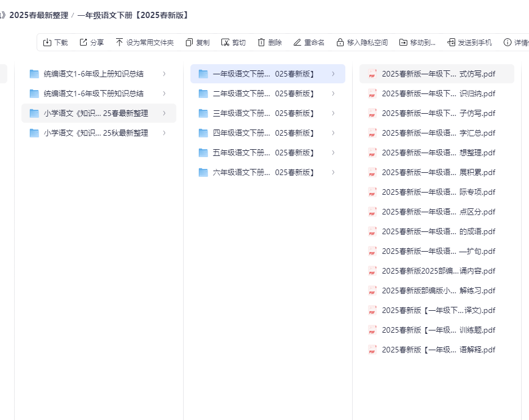This screenshot has width=529, height=420.
Task: Click the share icon in toolbar
Action: coord(83,43)
